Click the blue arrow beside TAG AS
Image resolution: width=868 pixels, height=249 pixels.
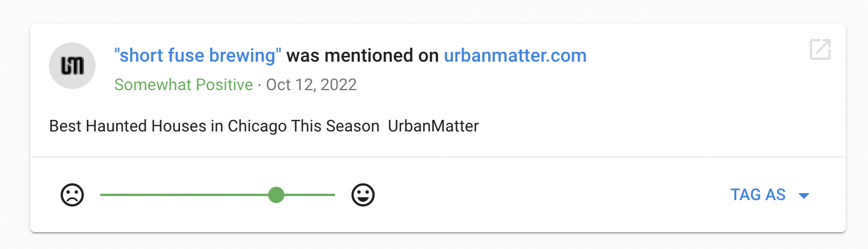coord(804,196)
